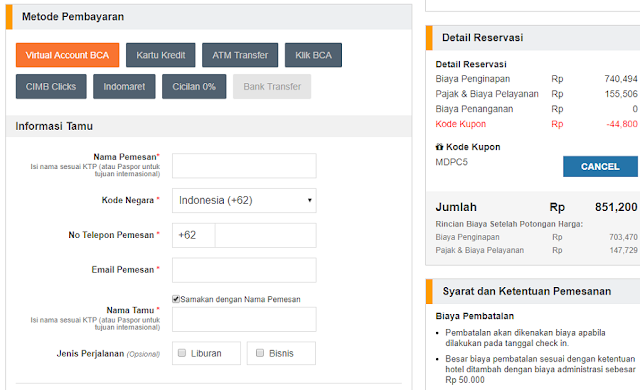Viewport: 640px width, 390px height.
Task: Uncheck Samakan dengan Nama Pemesan checkbox
Action: [x=176, y=299]
